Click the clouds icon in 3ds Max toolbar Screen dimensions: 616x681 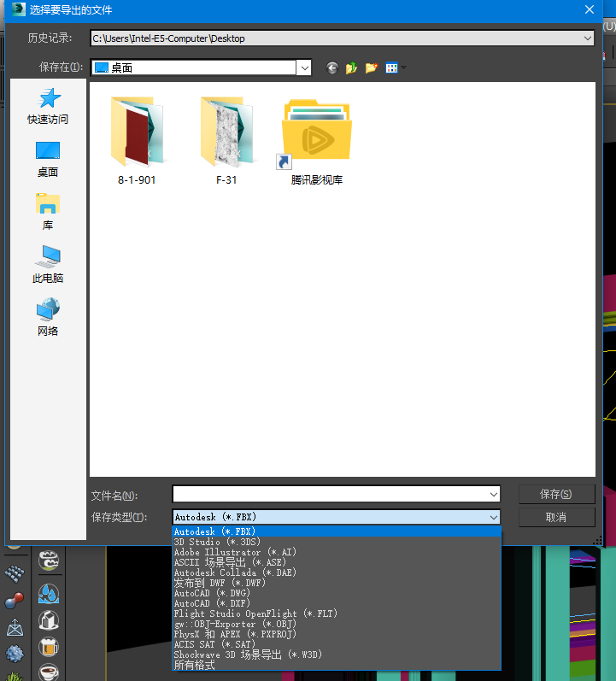tap(49, 560)
